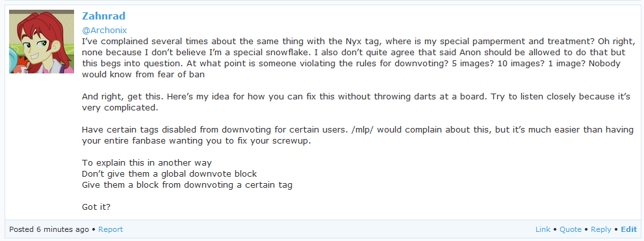Report this comment
This screenshot has height=241, width=644.
click(x=110, y=229)
